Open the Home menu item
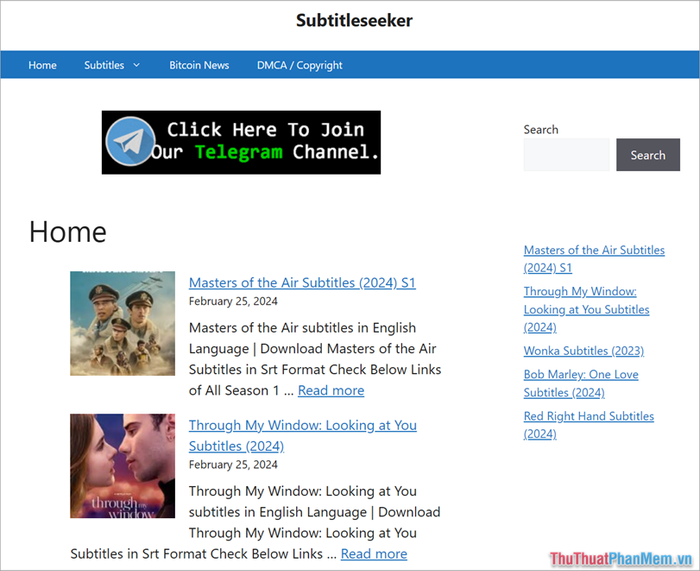The width and height of the screenshot is (700, 571). (x=42, y=65)
